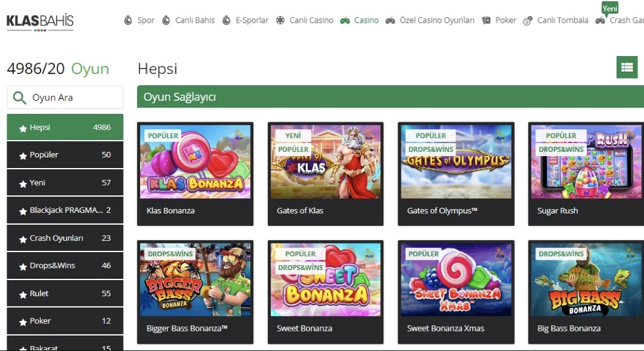The height and width of the screenshot is (351, 644).
Task: Open Özel Casino Oyunları
Action: [x=437, y=20]
